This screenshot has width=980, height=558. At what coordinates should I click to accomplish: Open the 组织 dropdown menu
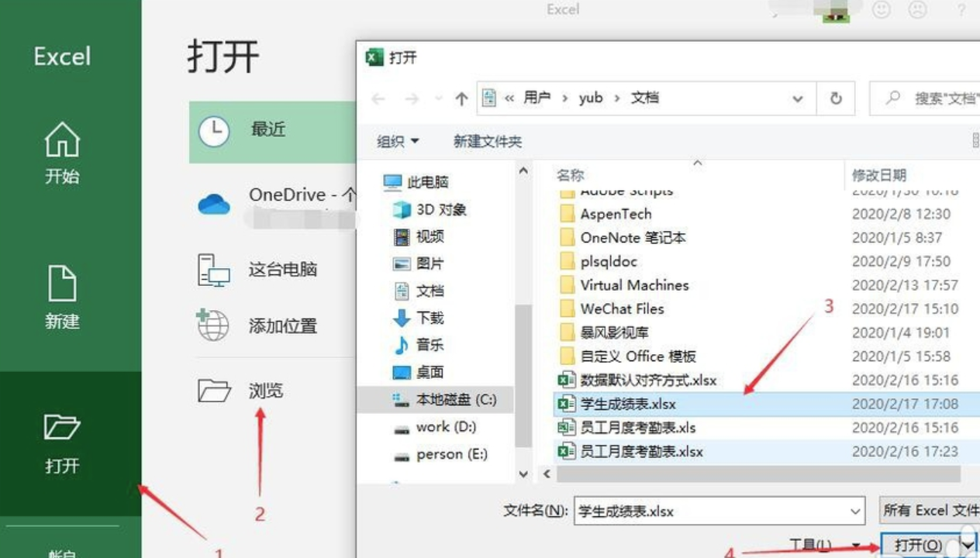pyautogui.click(x=398, y=141)
